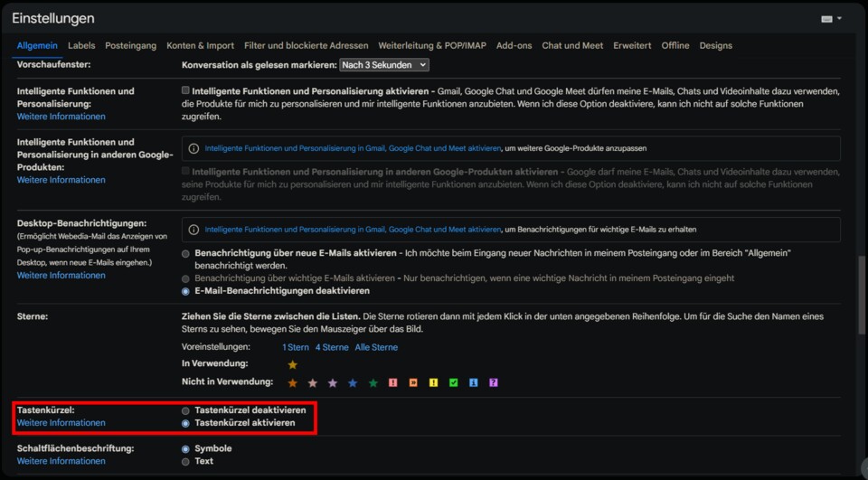Screen dimensions: 868x480
Task: Select the yellow exclamation mark marker
Action: click(433, 382)
